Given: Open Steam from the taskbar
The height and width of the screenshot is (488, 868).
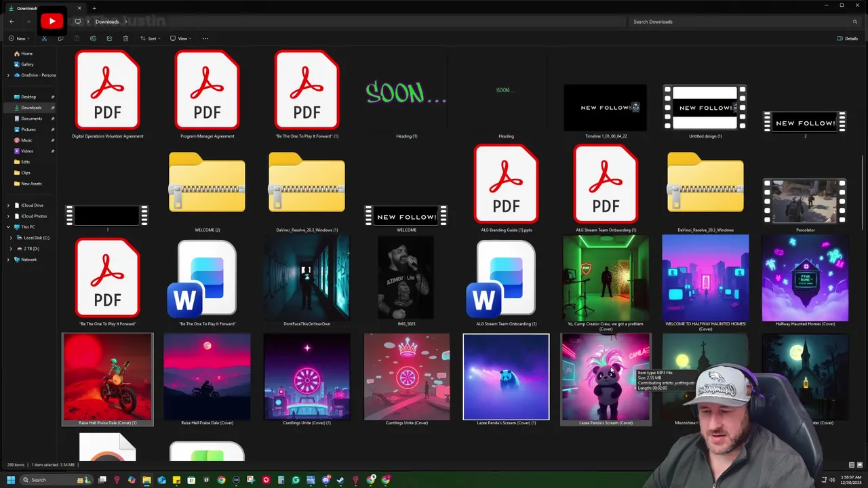Looking at the screenshot, I should (x=340, y=480).
